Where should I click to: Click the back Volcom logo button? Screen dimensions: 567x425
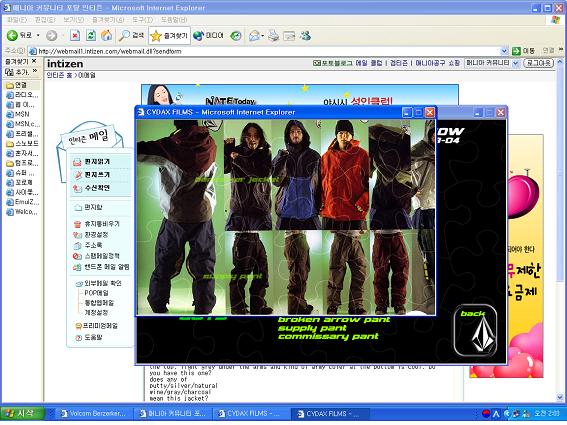point(476,330)
